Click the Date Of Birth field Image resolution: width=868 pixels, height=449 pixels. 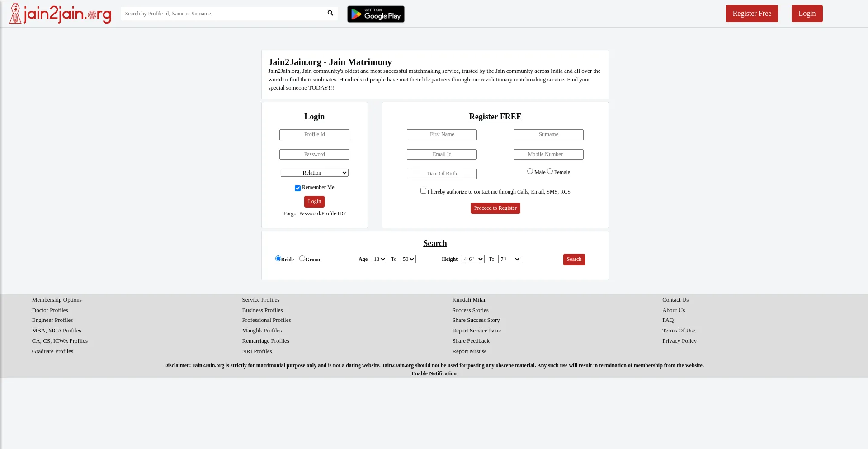442,174
